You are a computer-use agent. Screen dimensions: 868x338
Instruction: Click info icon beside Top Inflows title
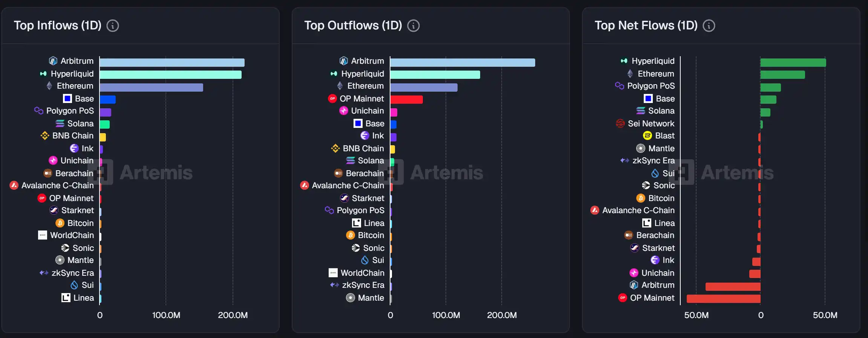tap(113, 26)
